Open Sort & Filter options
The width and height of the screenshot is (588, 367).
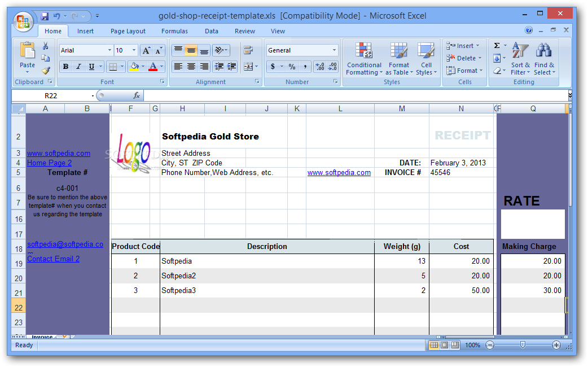point(520,59)
